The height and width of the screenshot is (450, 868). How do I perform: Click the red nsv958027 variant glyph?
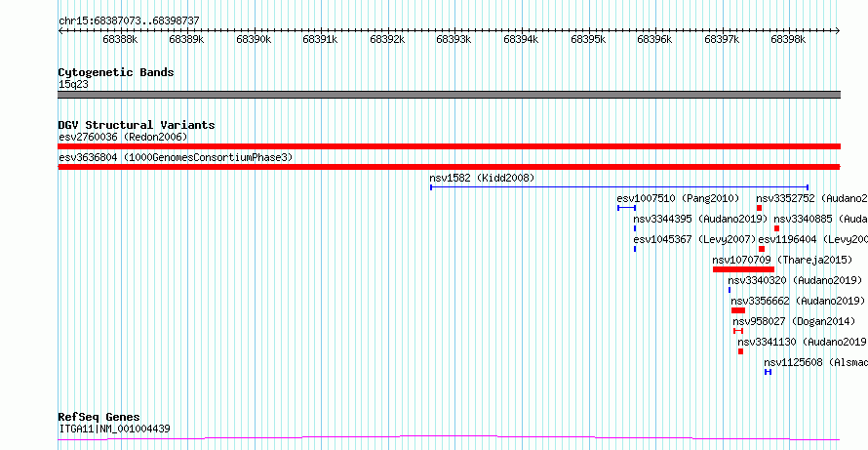(738, 331)
